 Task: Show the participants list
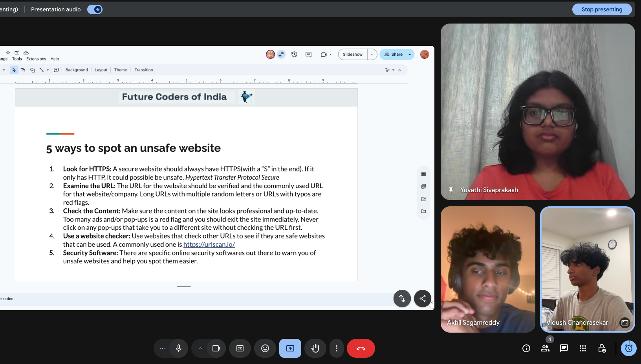545,348
